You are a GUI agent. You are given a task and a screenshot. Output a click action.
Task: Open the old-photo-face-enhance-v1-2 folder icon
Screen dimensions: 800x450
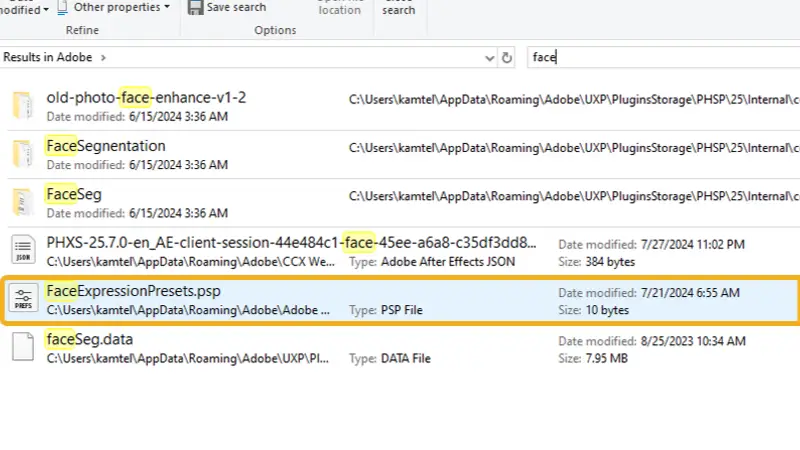tap(22, 105)
